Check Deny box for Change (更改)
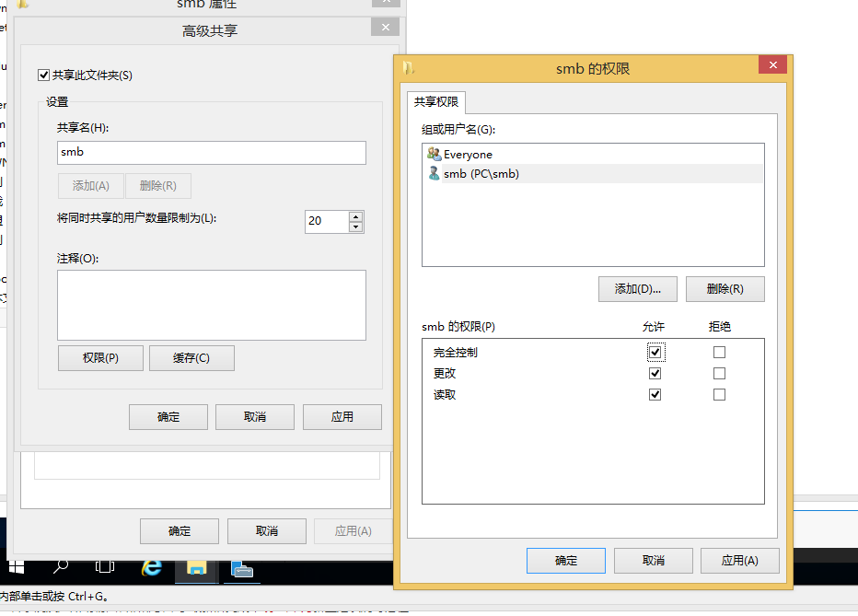This screenshot has height=616, width=858. [x=719, y=374]
